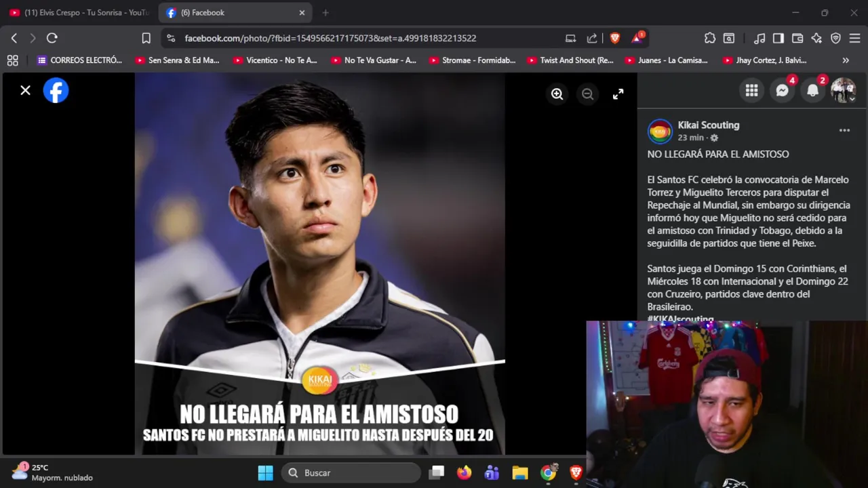The width and height of the screenshot is (868, 488).
Task: Open Vicentico - No Te A... bookmark
Action: (275, 60)
